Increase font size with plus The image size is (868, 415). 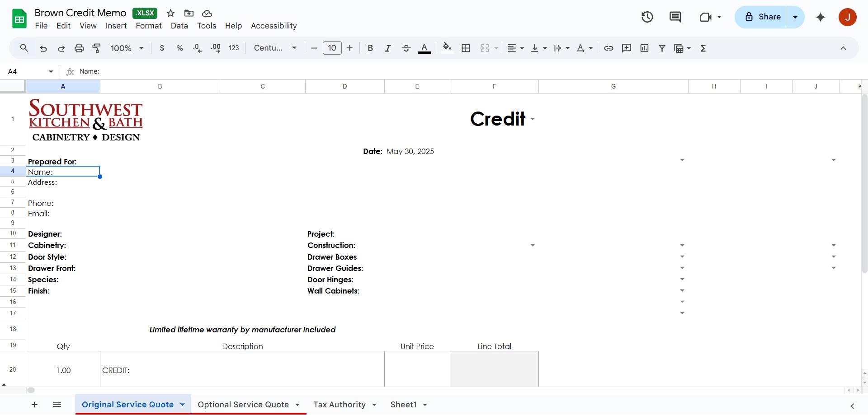[x=349, y=48]
